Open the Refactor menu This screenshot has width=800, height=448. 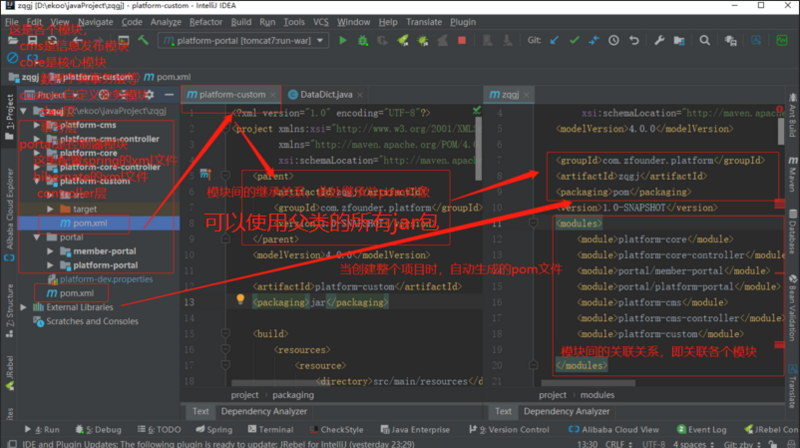coord(206,22)
